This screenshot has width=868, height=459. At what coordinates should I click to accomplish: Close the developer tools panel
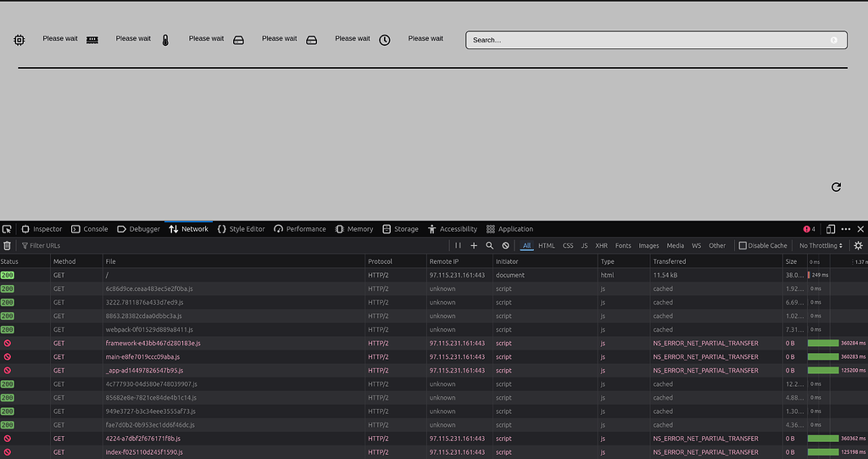pos(861,229)
